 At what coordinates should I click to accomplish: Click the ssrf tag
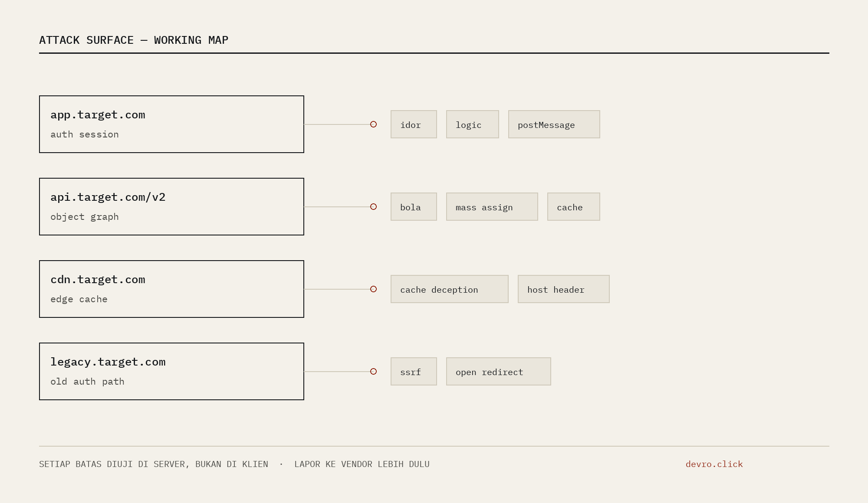tap(414, 372)
